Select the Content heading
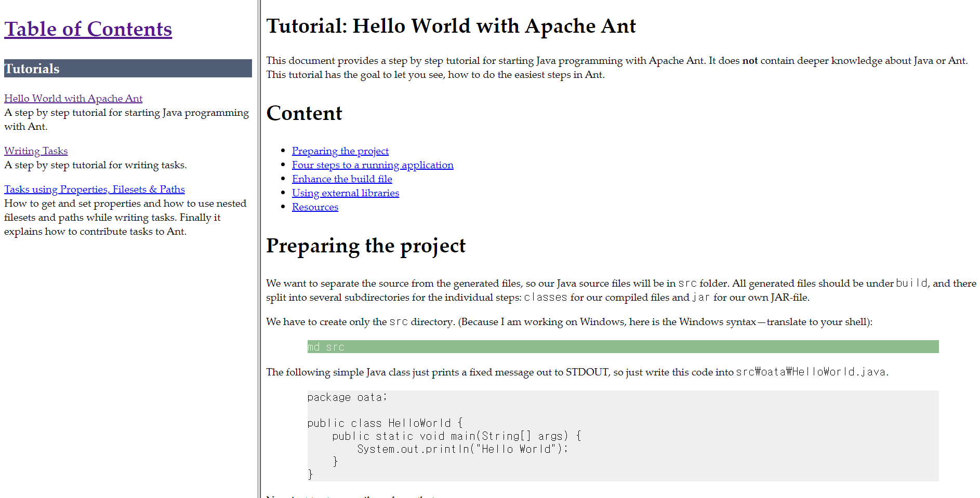The image size is (980, 498). pyautogui.click(x=304, y=113)
